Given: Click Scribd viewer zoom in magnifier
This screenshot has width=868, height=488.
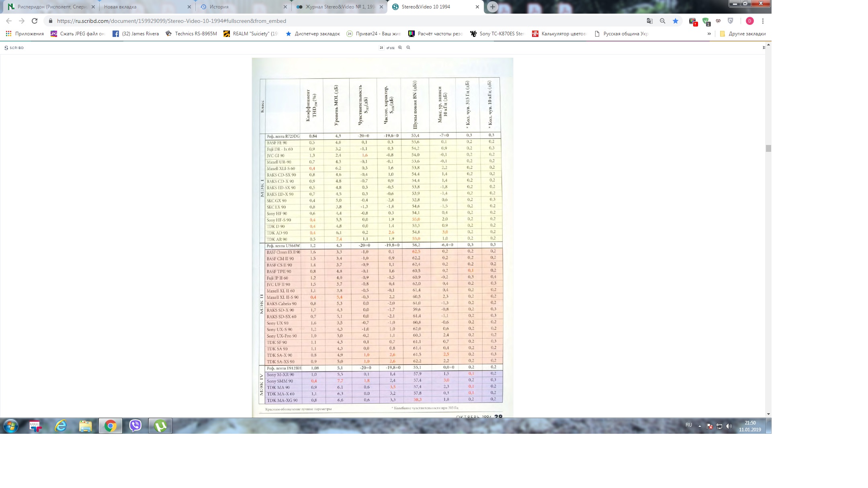Looking at the screenshot, I should point(400,47).
